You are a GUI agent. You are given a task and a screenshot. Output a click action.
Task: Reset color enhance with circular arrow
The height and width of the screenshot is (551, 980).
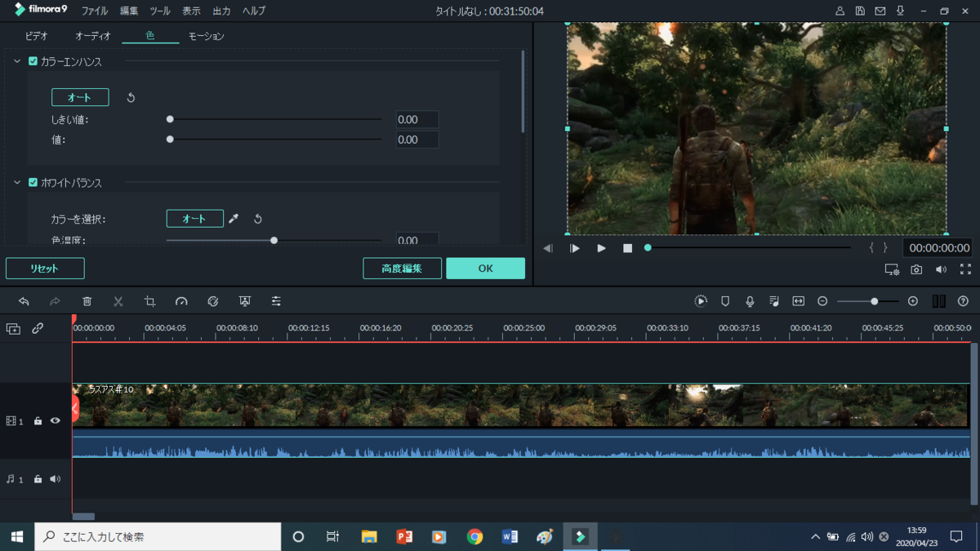(x=131, y=97)
